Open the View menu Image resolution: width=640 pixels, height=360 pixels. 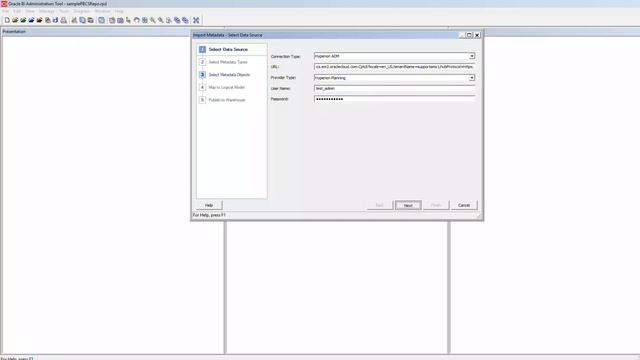(30, 11)
